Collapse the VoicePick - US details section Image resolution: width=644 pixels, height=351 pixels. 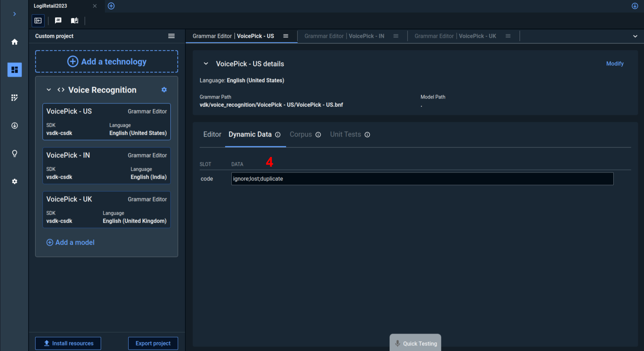(x=206, y=64)
